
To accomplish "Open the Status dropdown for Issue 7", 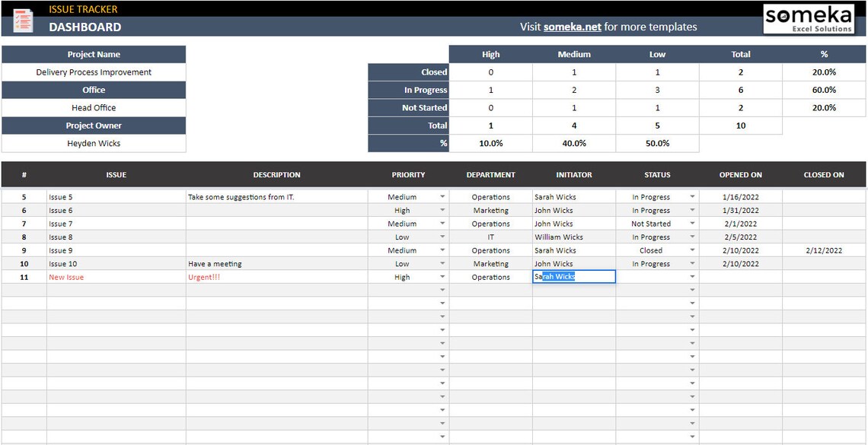I will [x=691, y=223].
